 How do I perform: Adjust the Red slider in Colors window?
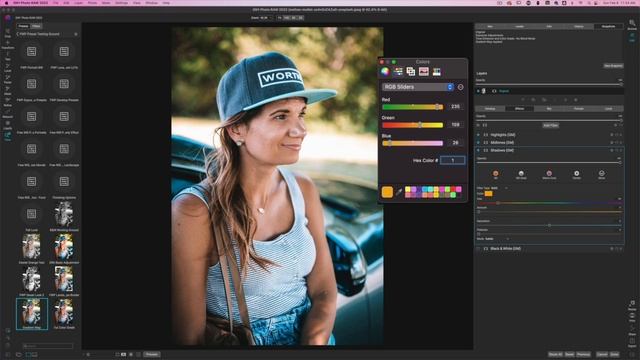click(x=413, y=107)
